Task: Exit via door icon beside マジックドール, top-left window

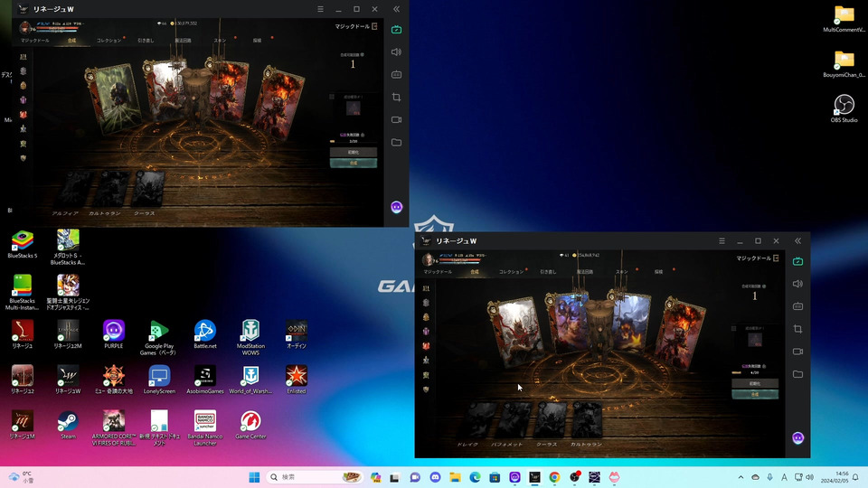Action: point(374,26)
